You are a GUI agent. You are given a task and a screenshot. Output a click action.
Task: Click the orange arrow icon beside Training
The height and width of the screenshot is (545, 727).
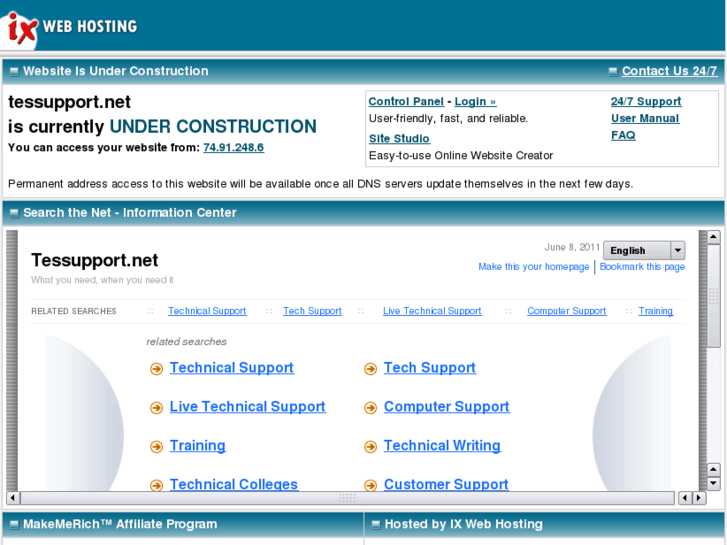(156, 447)
